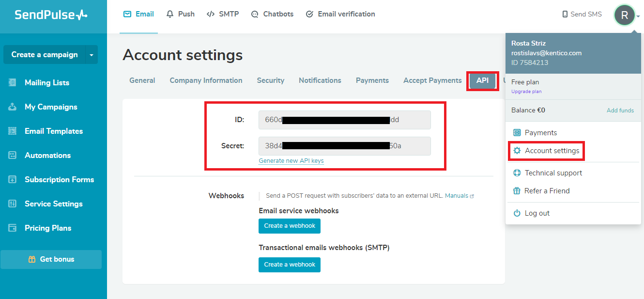Image resolution: width=644 pixels, height=299 pixels.
Task: Select the Company Information tab
Action: (206, 80)
